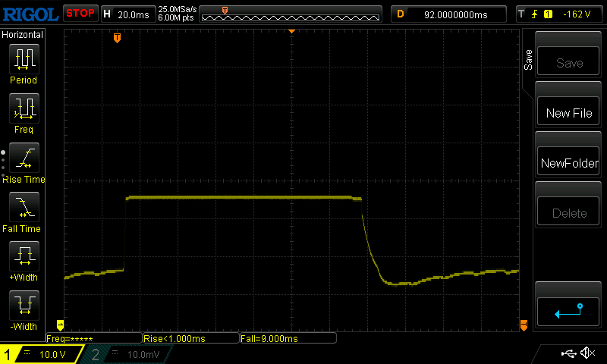Select the Rise Time measurement icon

coord(23,158)
